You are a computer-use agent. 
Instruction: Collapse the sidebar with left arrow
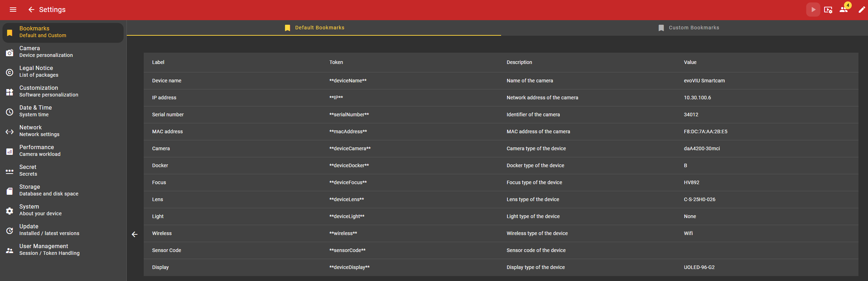(x=135, y=234)
